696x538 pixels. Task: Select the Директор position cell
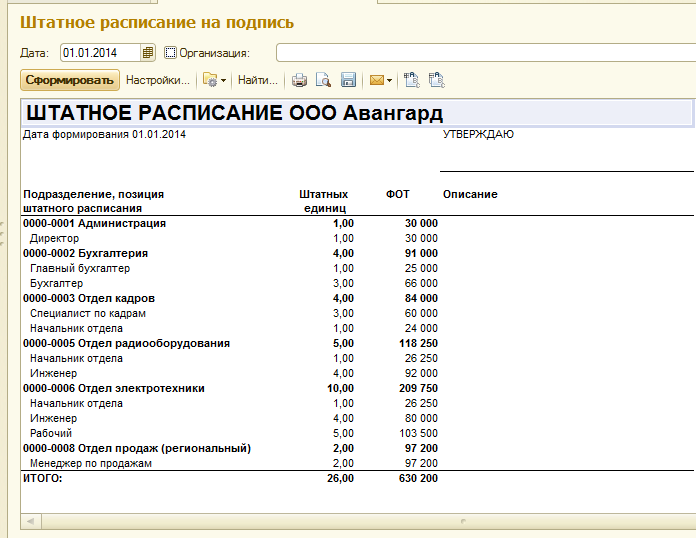click(55, 239)
